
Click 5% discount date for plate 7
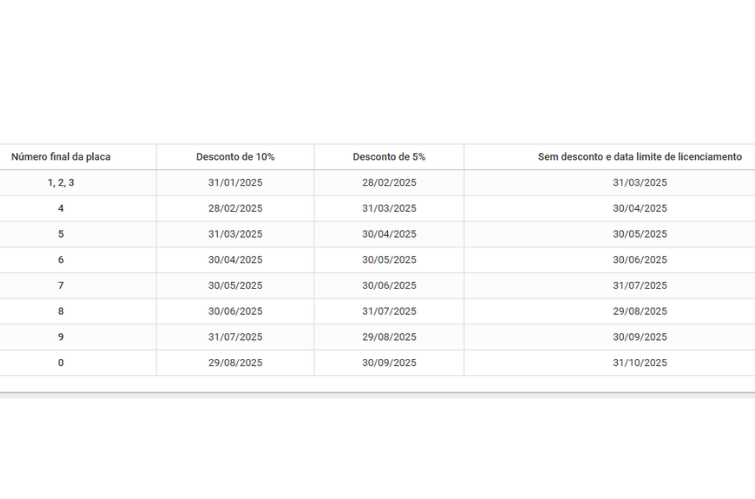tap(389, 286)
